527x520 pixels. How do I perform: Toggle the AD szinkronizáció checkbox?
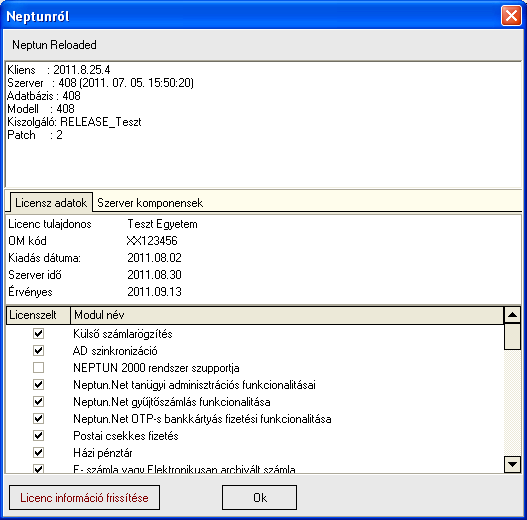click(38, 351)
